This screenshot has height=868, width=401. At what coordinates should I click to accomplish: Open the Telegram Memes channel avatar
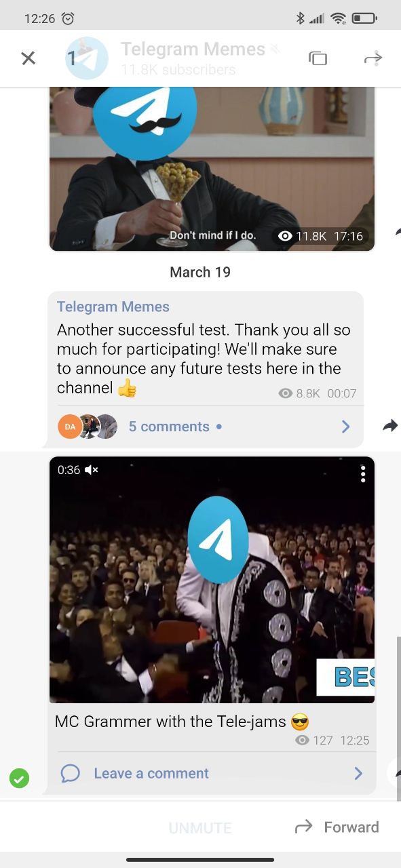tap(87, 58)
